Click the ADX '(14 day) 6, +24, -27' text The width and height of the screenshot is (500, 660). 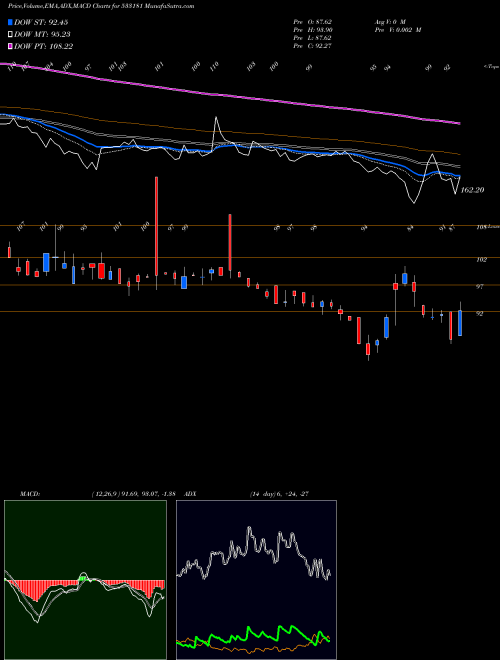click(279, 494)
